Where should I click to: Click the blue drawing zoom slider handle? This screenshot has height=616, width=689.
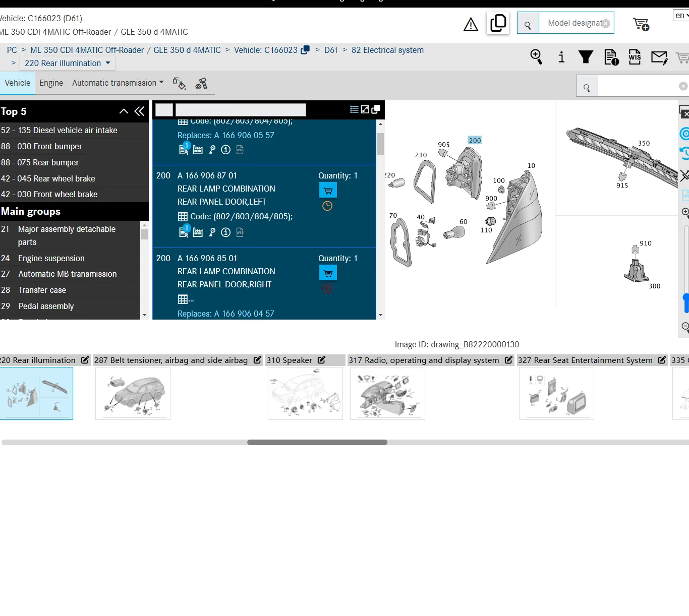coord(686,303)
